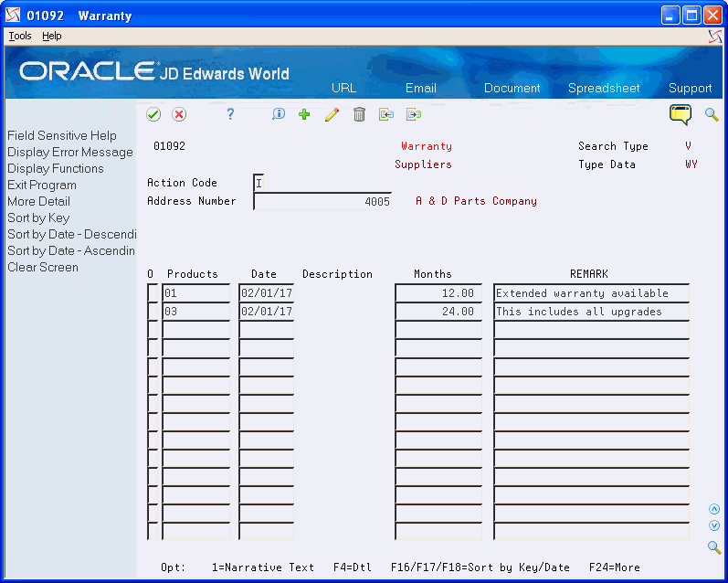
Task: Click the F16/F17/F18=Sort by Key/Date text
Action: coord(480,567)
